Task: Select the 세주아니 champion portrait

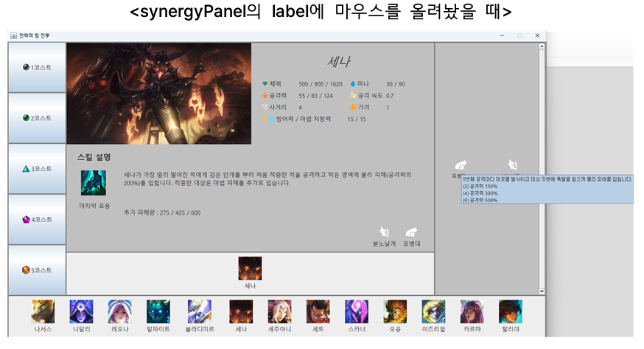Action: [x=279, y=311]
